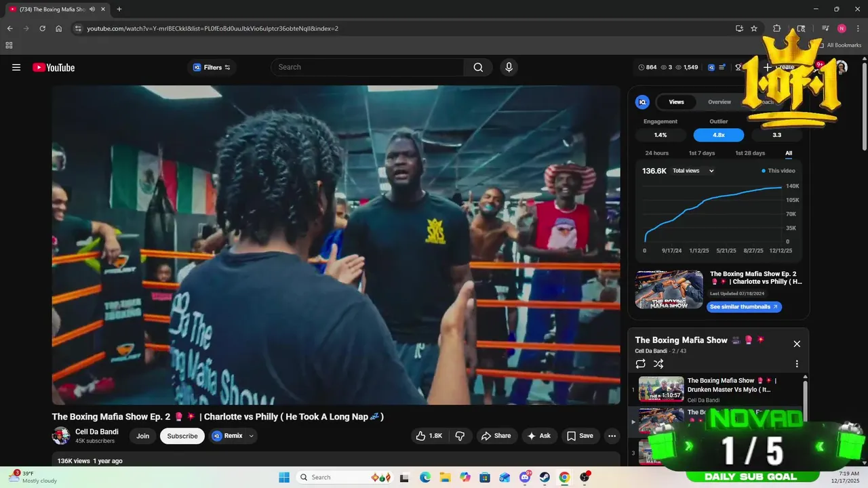Open the Chrome extensions puzzle icon
Viewport: 868px width, 488px height.
pyautogui.click(x=777, y=28)
